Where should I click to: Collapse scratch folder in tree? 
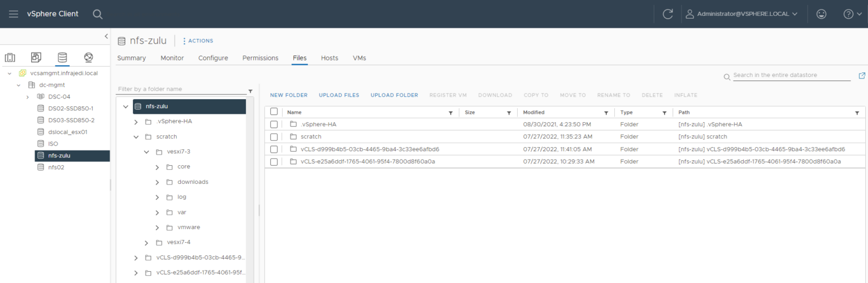pyautogui.click(x=136, y=137)
